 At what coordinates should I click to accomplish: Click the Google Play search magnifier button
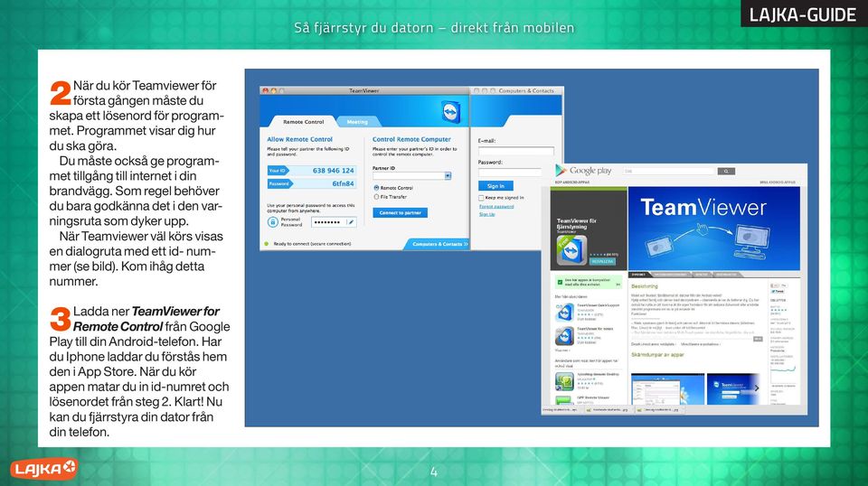click(x=726, y=172)
